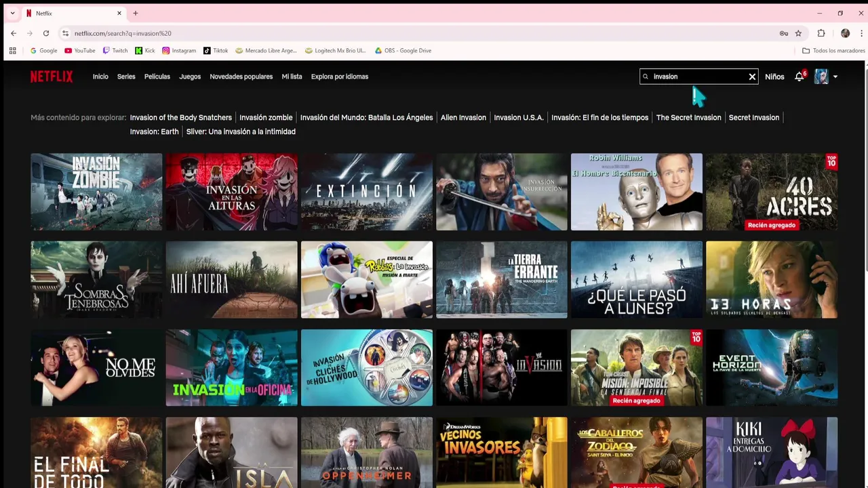868x488 pixels.
Task: Close the Netflix browser tab
Action: pos(119,14)
